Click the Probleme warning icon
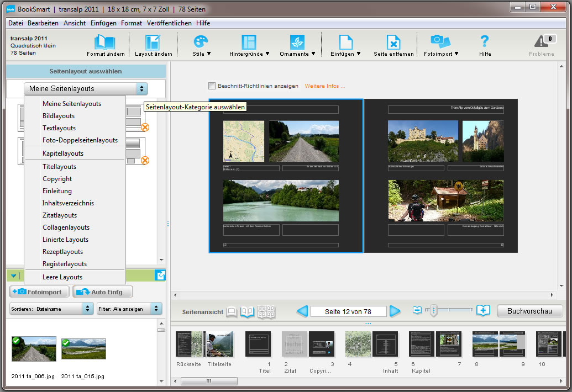This screenshot has width=572, height=392. [x=541, y=42]
